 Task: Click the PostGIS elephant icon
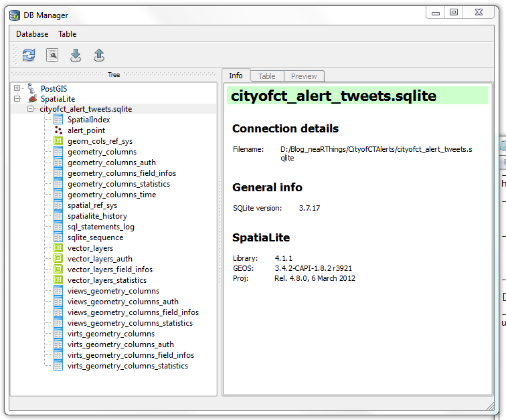tap(31, 88)
